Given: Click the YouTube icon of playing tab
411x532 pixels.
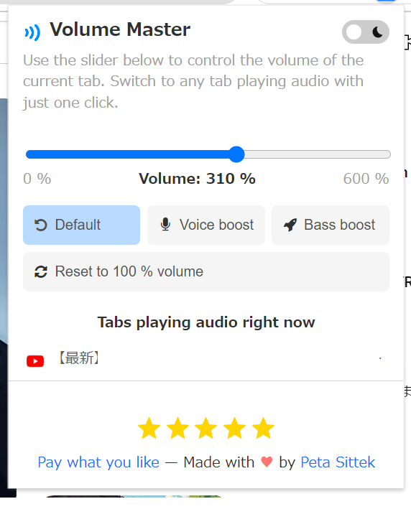Looking at the screenshot, I should (x=35, y=361).
